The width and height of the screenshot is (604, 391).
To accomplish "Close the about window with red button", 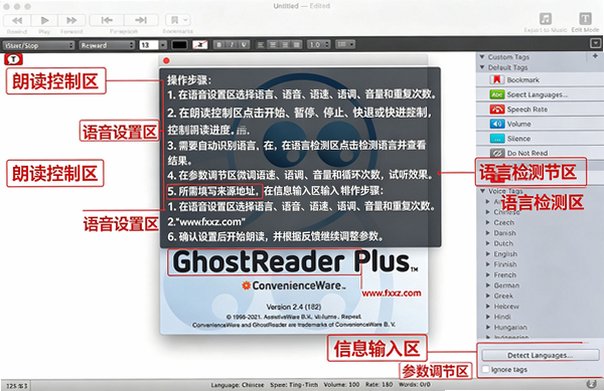I will 166,60.
